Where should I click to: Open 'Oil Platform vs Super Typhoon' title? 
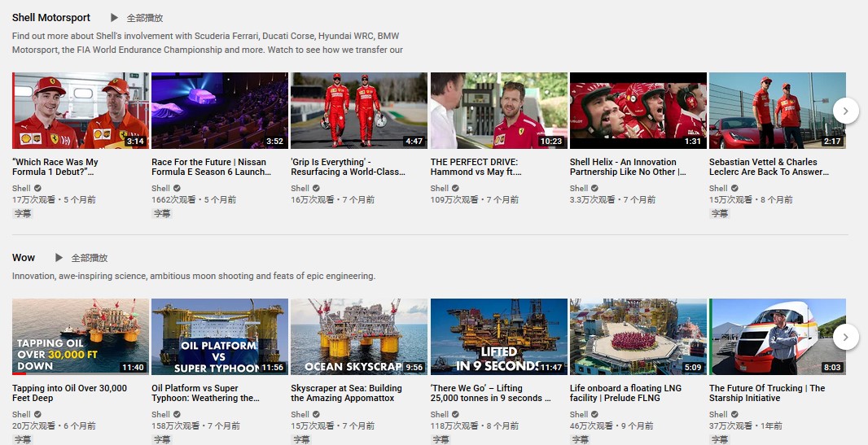click(205, 393)
